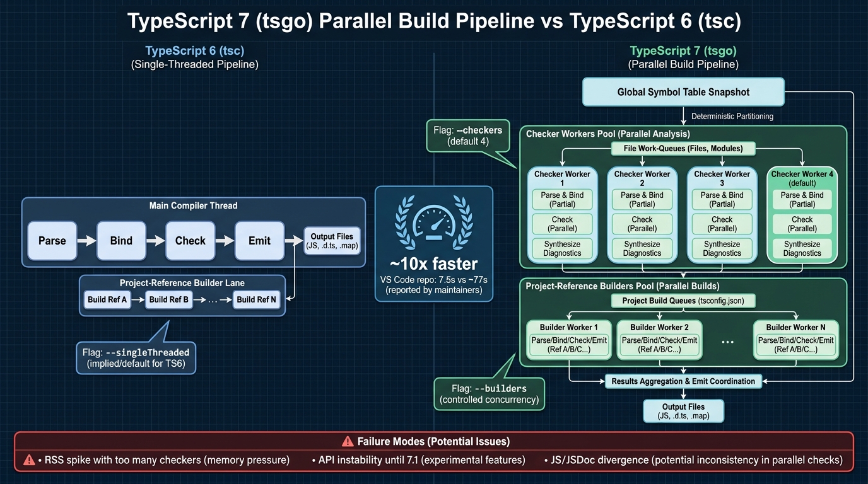The image size is (868, 484).
Task: Click the Deterministic Partitioning label
Action: 732,116
